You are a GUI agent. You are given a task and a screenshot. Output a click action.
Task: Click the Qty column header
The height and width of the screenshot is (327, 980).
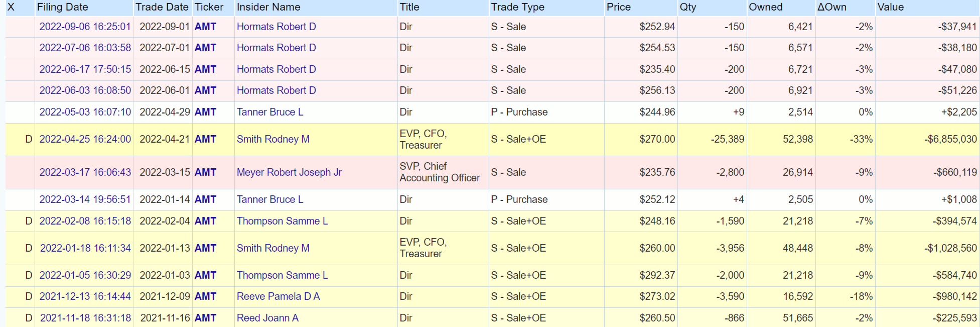(688, 7)
